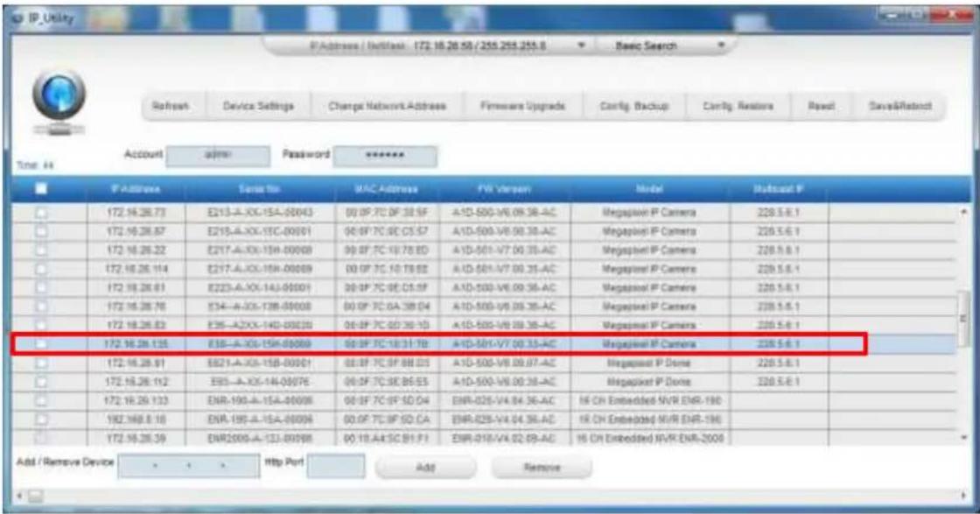The width and height of the screenshot is (980, 514).
Task: Check the box for 172.16.26.87
Action: pos(41,231)
